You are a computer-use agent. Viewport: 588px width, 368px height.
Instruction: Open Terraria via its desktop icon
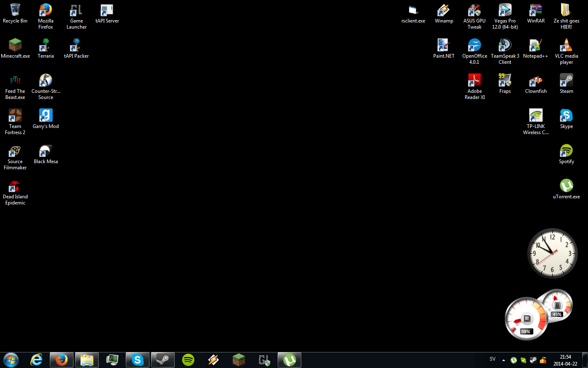pos(45,45)
